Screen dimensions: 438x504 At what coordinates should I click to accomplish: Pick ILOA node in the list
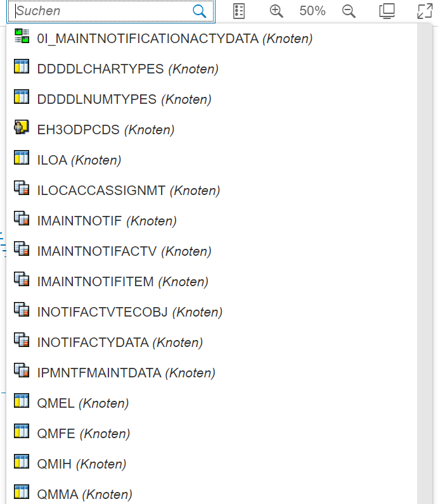(79, 160)
